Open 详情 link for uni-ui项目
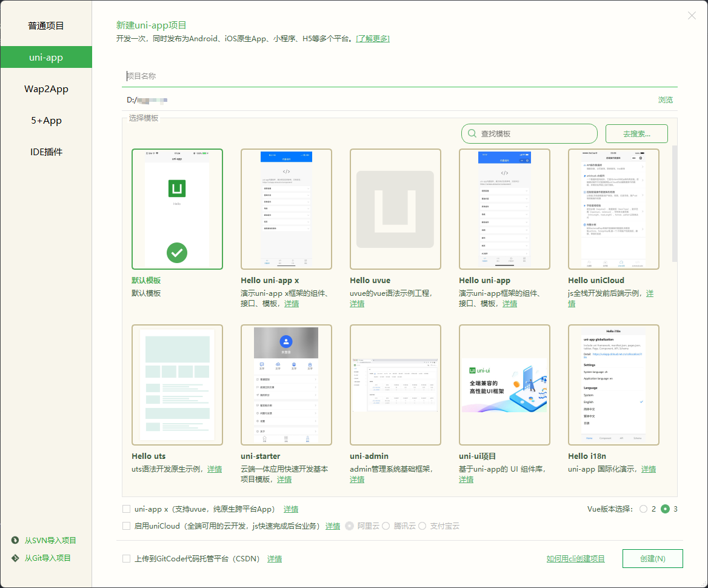This screenshot has width=708, height=588. pos(466,479)
